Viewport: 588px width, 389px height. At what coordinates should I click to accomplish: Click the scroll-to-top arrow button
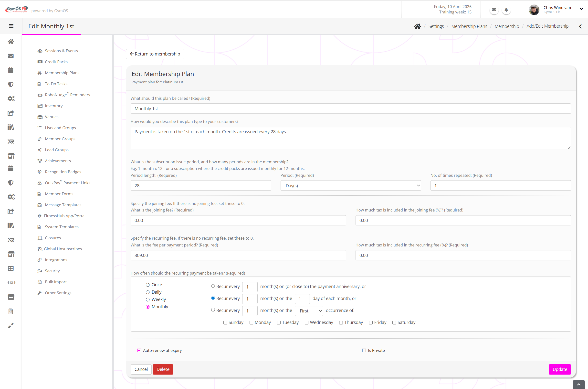coord(578,384)
